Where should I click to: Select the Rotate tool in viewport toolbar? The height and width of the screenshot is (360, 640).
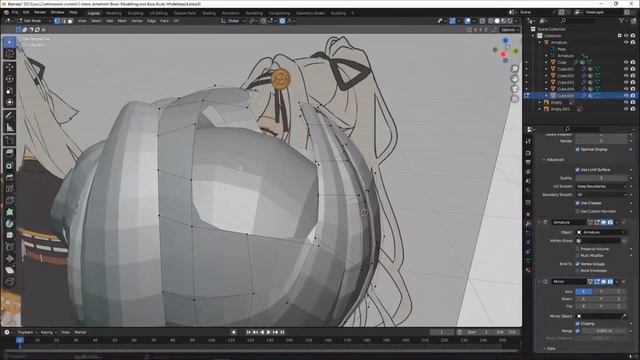point(9,79)
